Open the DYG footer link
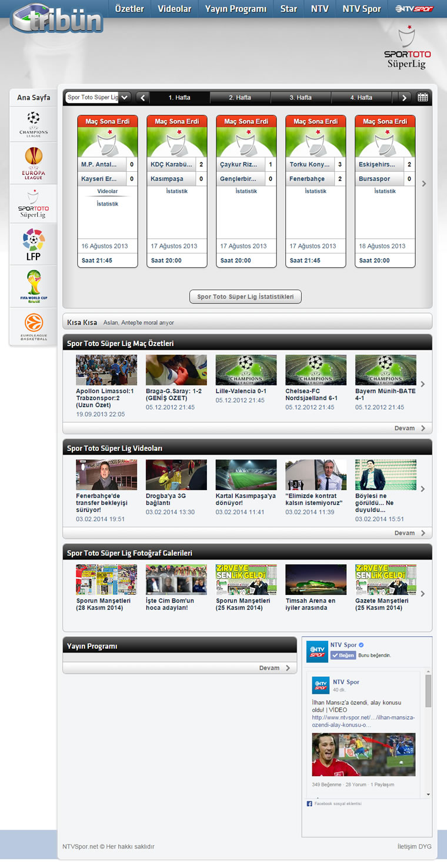447x868 pixels. 425,847
